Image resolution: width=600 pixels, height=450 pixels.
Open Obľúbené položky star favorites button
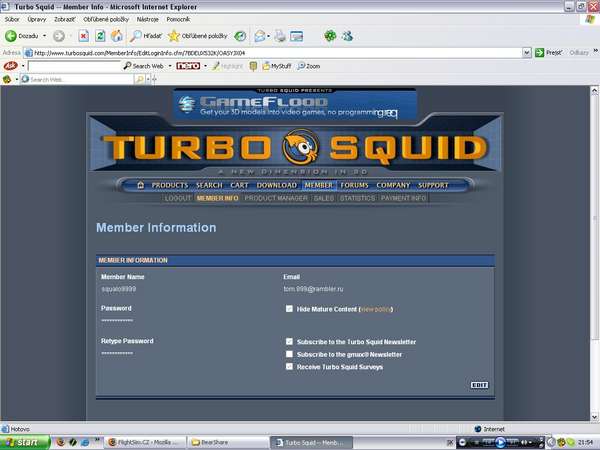(x=197, y=36)
